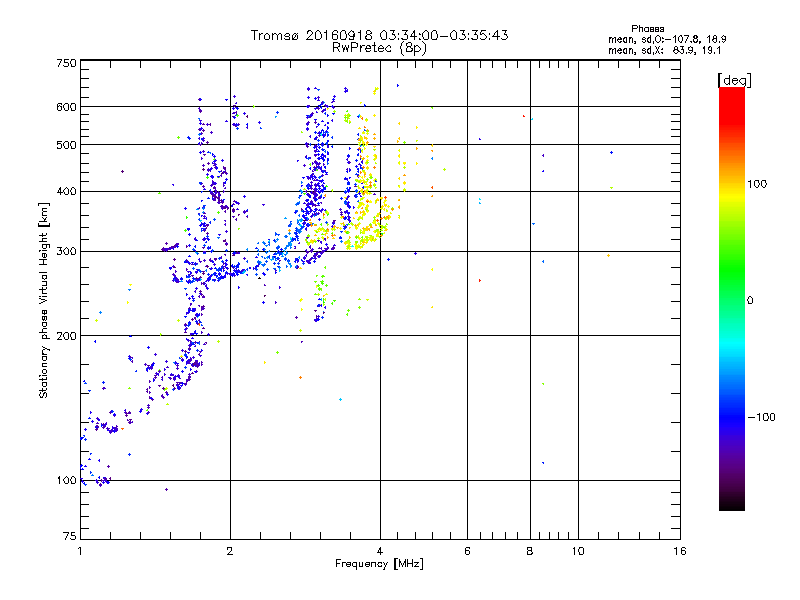Click the y-axis tick label "400"
The height and width of the screenshot is (600, 800).
[66, 191]
